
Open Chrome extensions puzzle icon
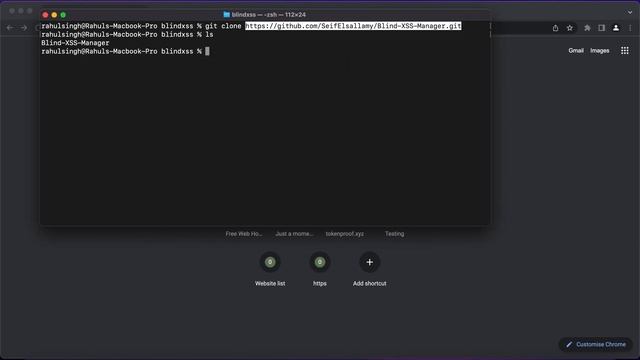click(587, 28)
